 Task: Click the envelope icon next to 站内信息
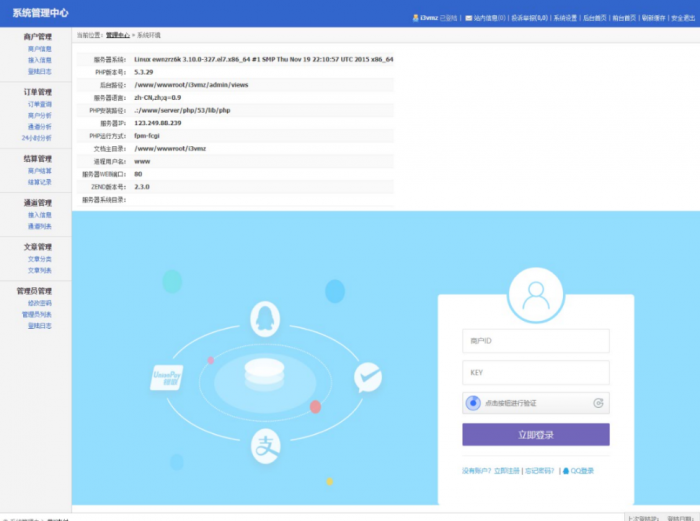pos(468,18)
